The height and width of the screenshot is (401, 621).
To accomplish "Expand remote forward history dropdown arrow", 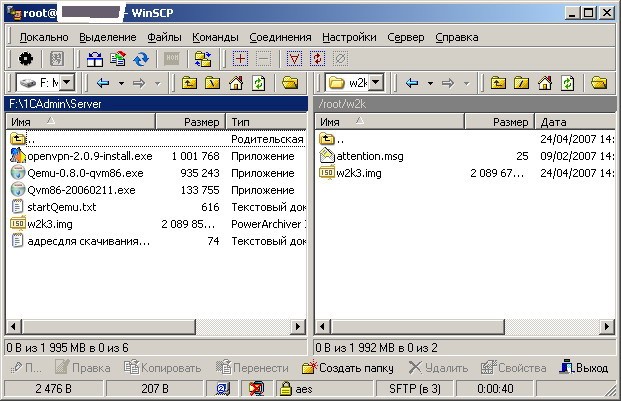I will 467,84.
